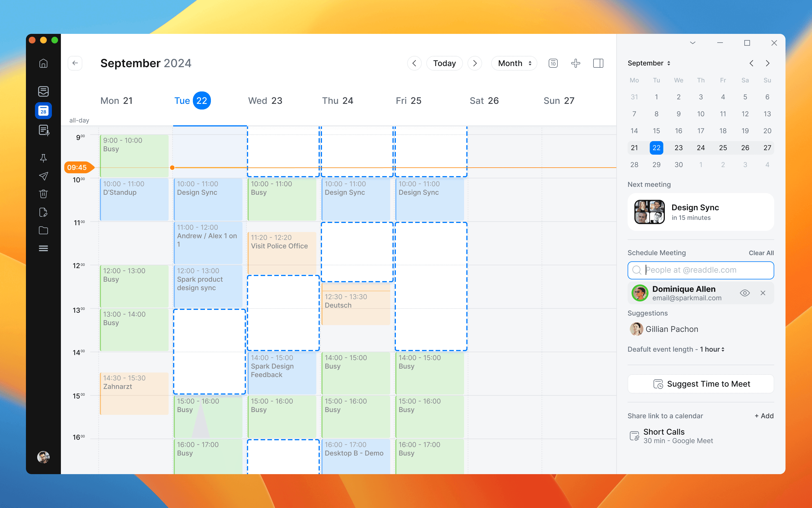Select the Mon 21 day header
Viewport: 812px width, 508px height.
coord(116,101)
